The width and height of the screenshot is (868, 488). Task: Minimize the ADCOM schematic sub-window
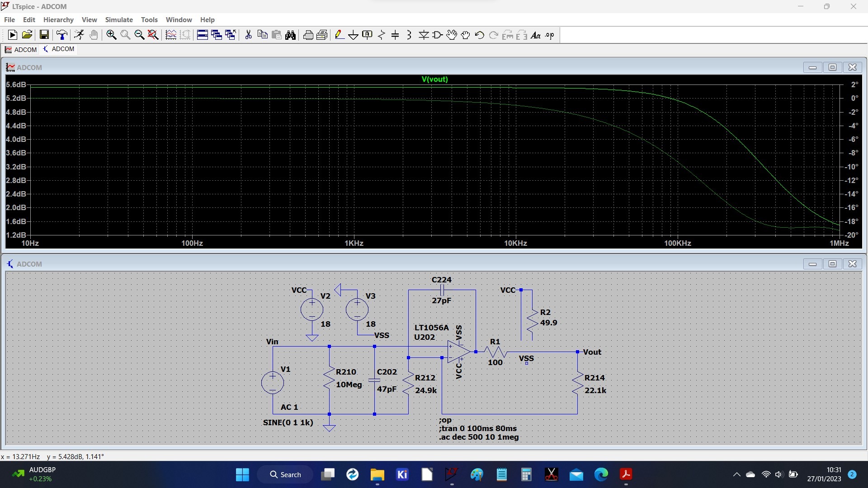coord(812,264)
